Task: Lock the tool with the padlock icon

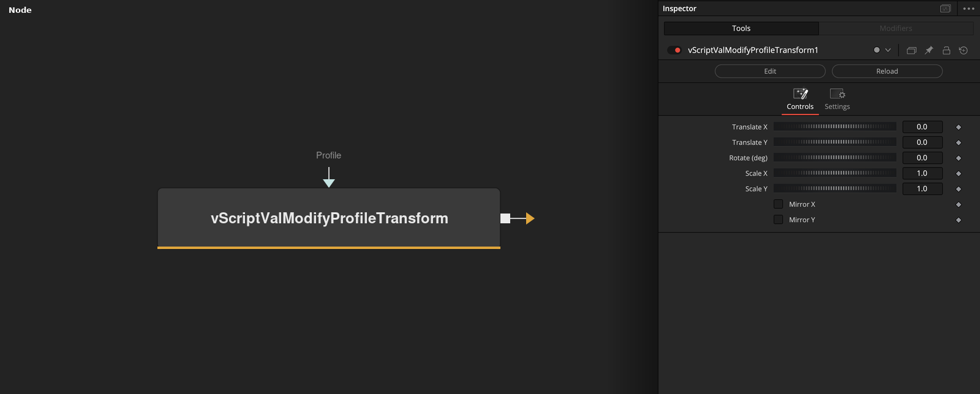Action: click(946, 50)
